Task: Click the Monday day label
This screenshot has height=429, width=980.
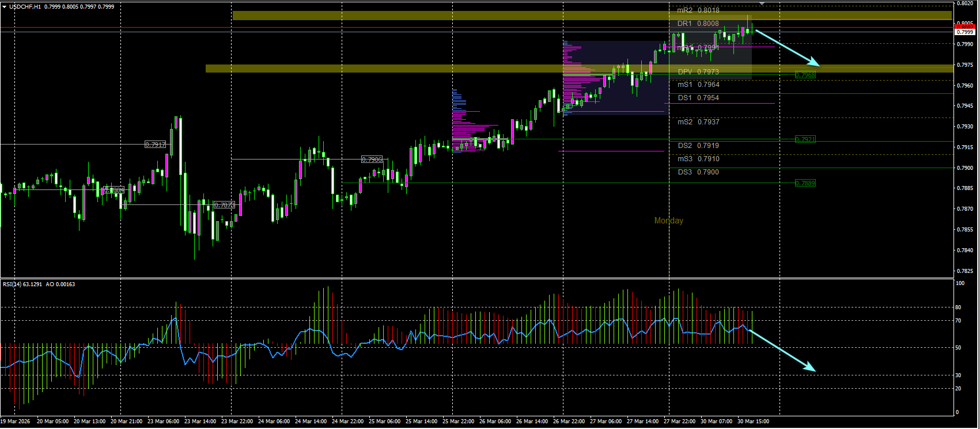Action: pos(669,221)
